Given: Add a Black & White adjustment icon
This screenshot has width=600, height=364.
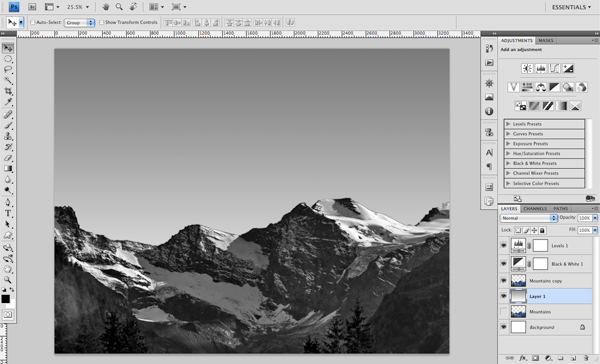Looking at the screenshot, I should 554,87.
